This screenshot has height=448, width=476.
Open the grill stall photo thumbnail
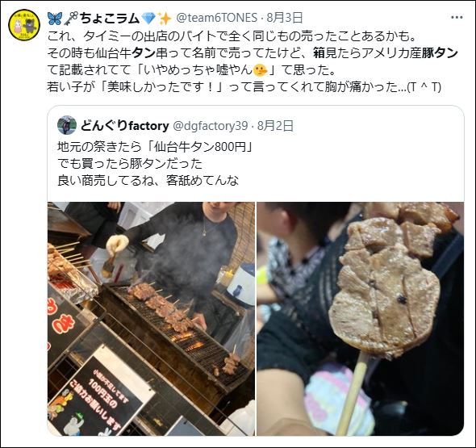151,319
